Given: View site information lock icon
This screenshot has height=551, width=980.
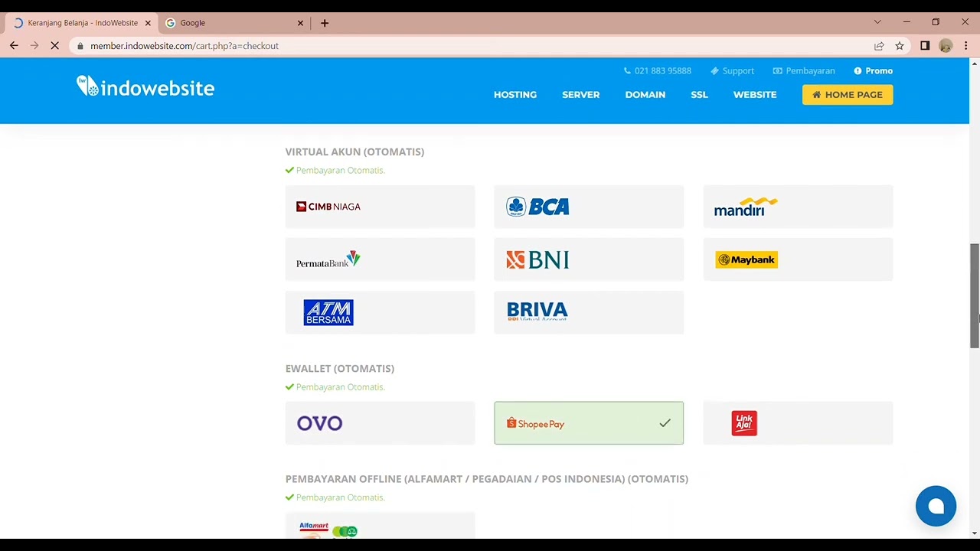Looking at the screenshot, I should pos(80,46).
